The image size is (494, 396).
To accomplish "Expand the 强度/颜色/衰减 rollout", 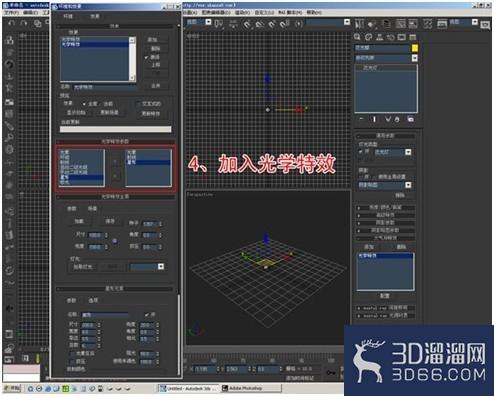I will click(x=385, y=207).
